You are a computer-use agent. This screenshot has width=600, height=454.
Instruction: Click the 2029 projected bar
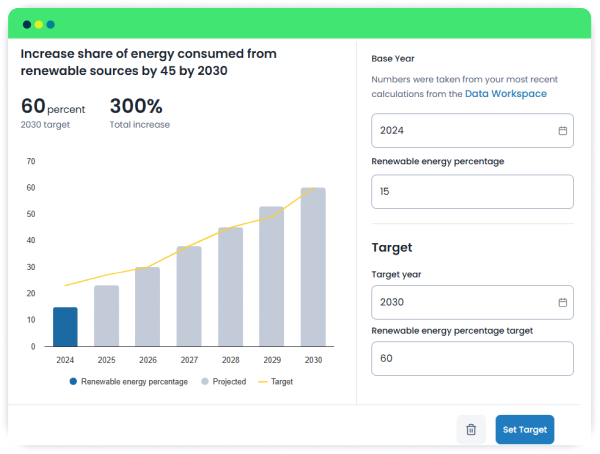pos(272,276)
